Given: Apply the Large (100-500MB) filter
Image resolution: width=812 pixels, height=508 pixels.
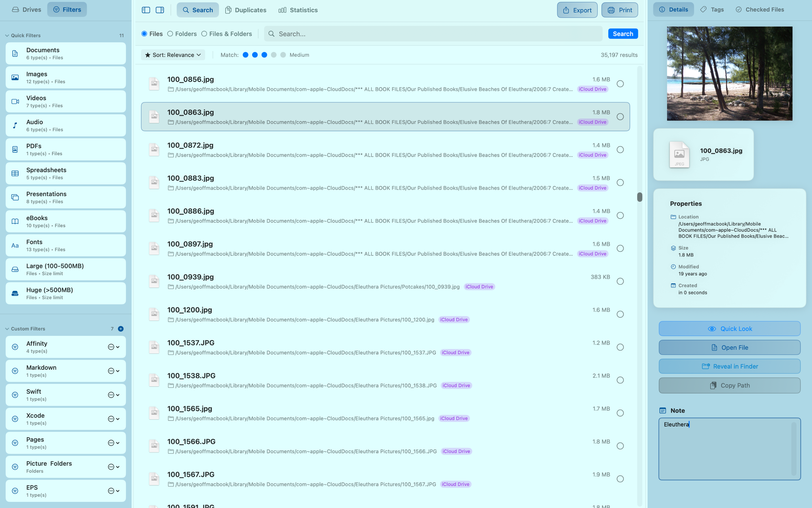Looking at the screenshot, I should (66, 270).
